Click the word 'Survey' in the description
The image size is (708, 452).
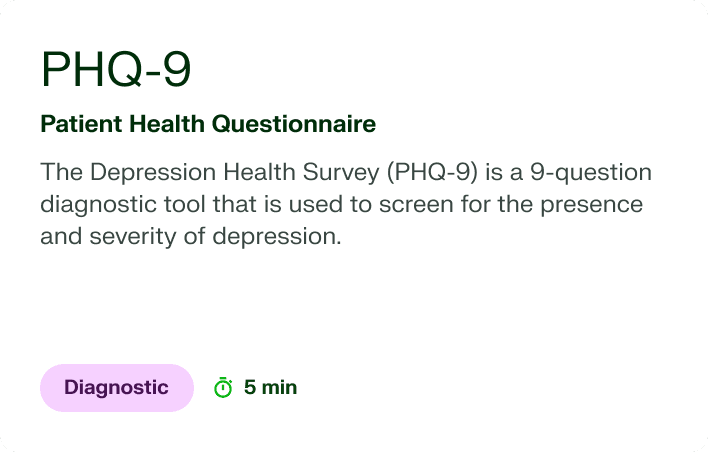point(341,172)
